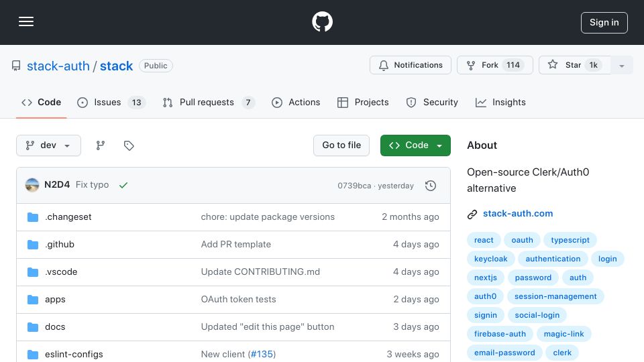Image resolution: width=644 pixels, height=362 pixels.
Task: Open N2D4 author profile name
Action: 57,185
